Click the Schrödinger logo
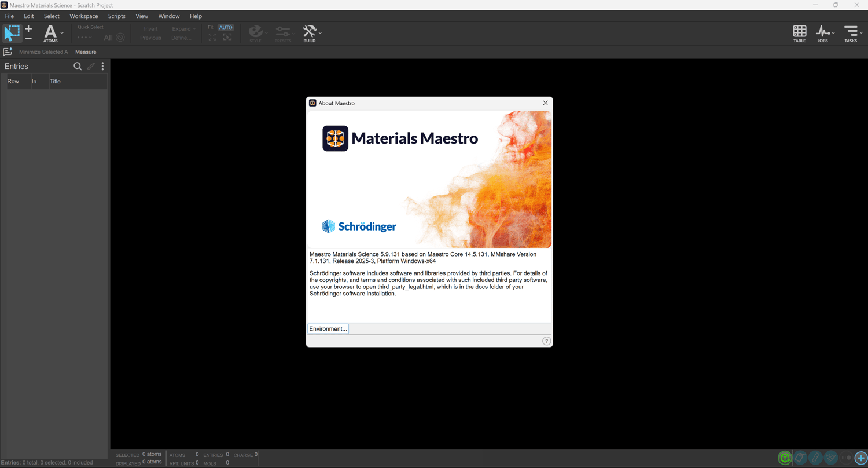 pyautogui.click(x=359, y=226)
